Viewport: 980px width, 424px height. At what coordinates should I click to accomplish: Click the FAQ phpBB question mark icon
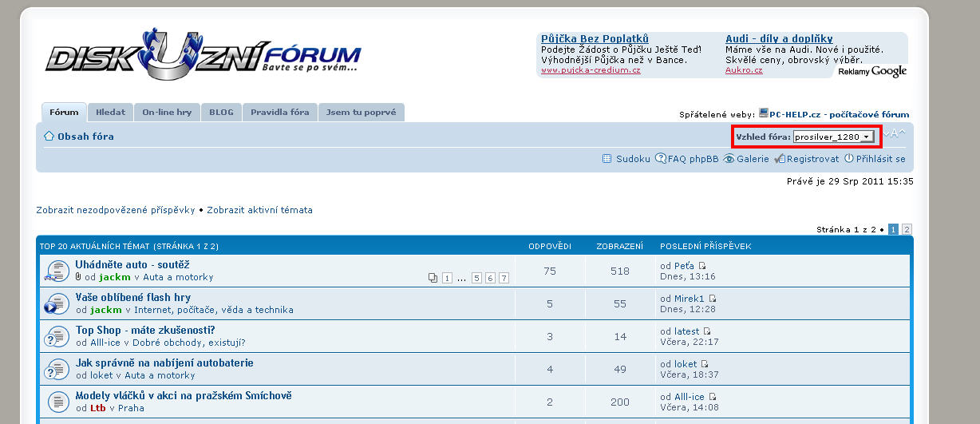pyautogui.click(x=661, y=159)
